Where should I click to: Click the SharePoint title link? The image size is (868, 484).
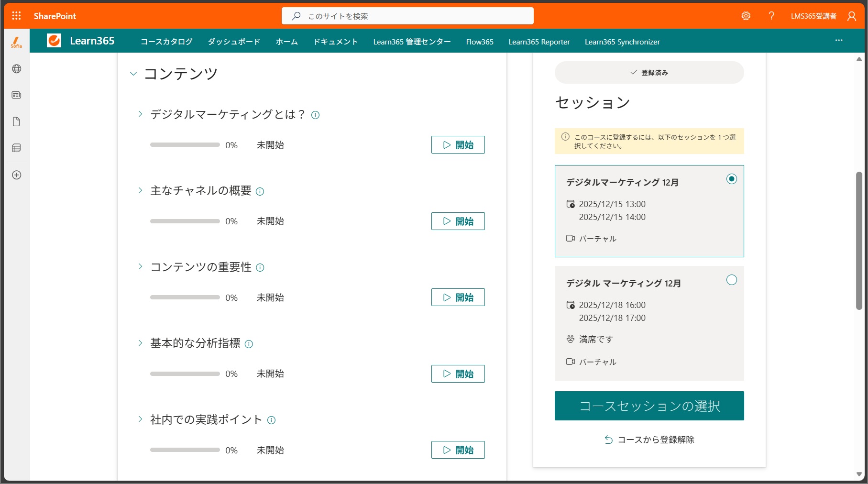click(55, 16)
